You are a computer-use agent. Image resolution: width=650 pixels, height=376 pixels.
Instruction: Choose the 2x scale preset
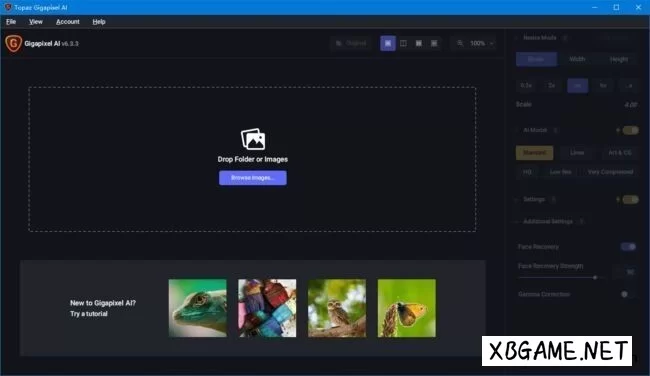point(552,85)
